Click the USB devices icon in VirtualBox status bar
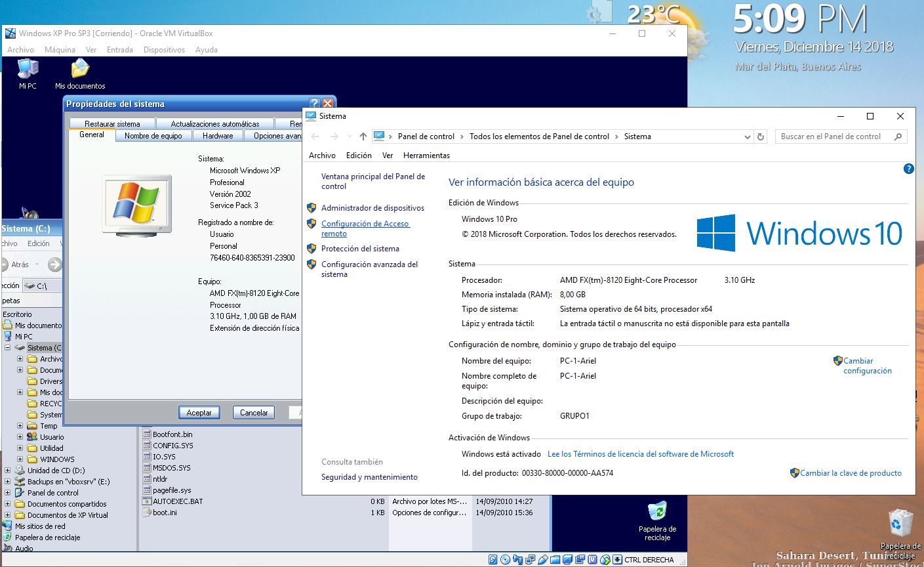 pos(543,560)
